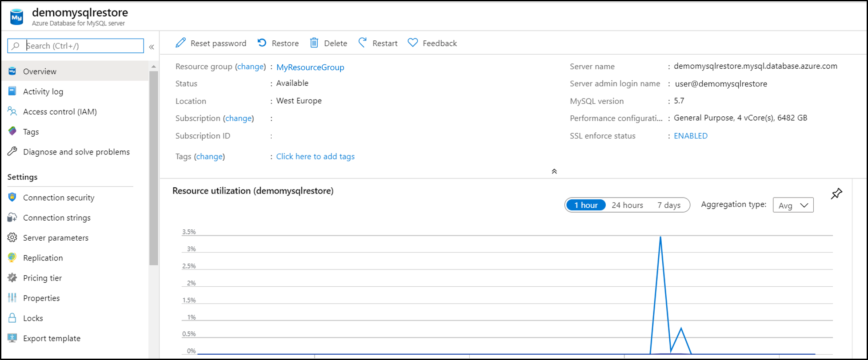The width and height of the screenshot is (868, 360).
Task: Click the Restore button label
Action: pyautogui.click(x=285, y=43)
